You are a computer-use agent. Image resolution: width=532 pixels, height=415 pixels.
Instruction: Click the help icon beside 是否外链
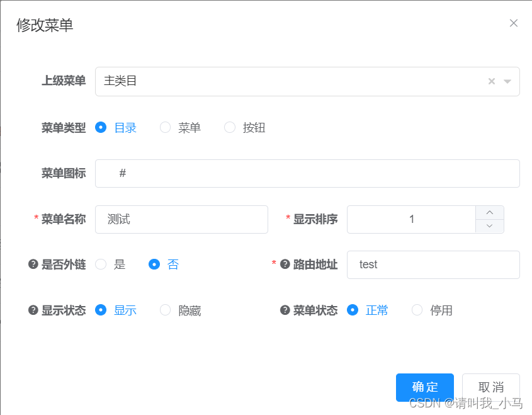coord(33,264)
